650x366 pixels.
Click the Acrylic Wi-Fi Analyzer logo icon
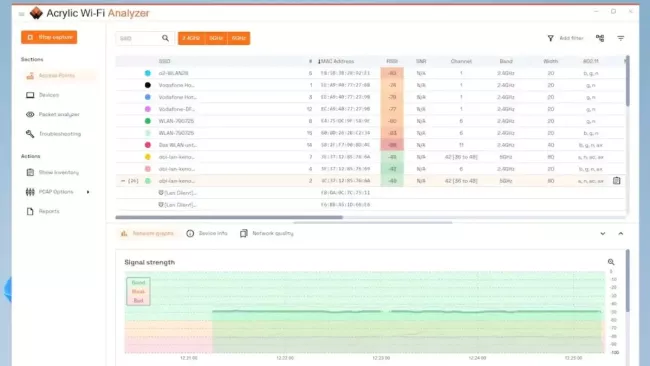(x=36, y=13)
